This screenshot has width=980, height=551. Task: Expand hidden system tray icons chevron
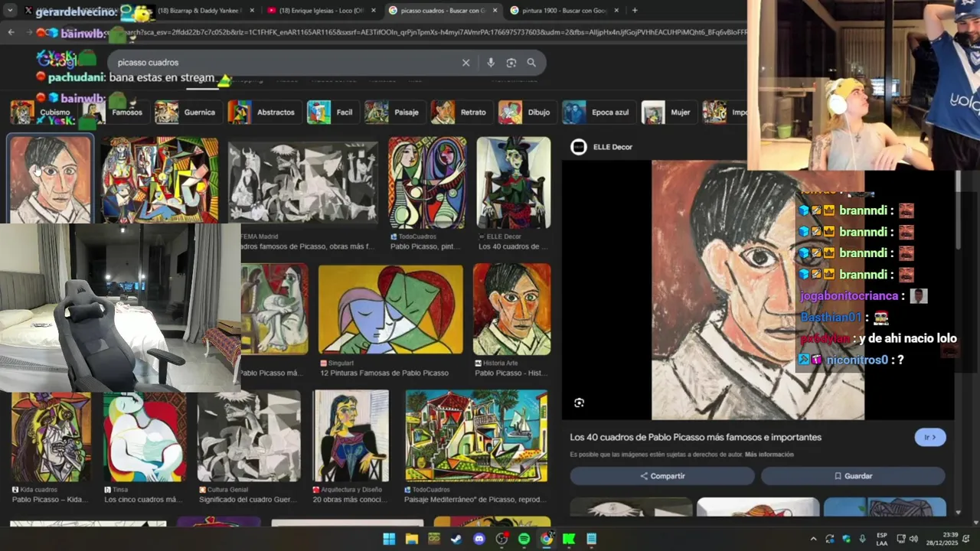pos(813,539)
